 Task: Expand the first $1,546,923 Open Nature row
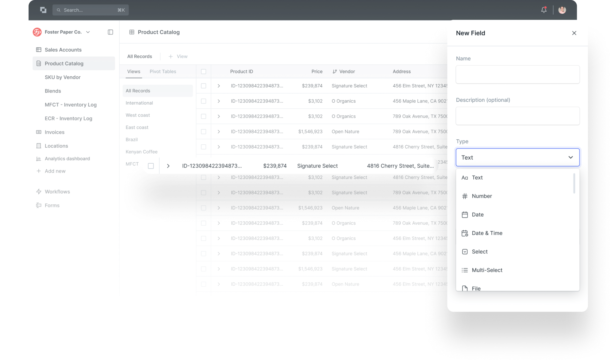[x=219, y=131]
